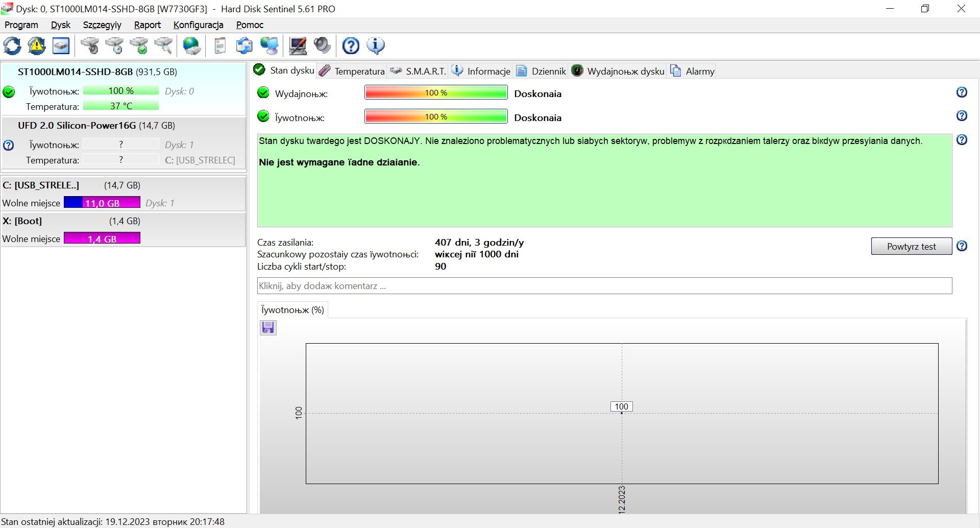This screenshot has width=980, height=528.
Task: Click the '12.2023' date label under the graph
Action: tap(622, 499)
